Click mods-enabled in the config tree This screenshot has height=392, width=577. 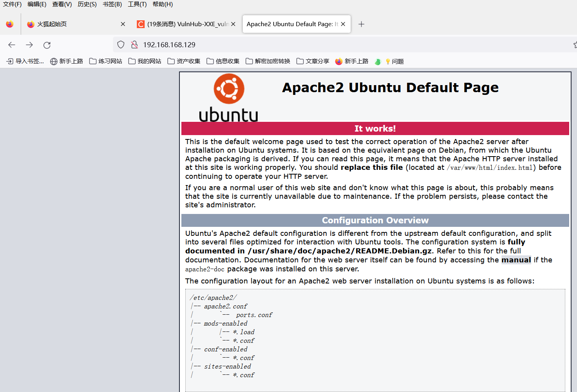click(226, 324)
